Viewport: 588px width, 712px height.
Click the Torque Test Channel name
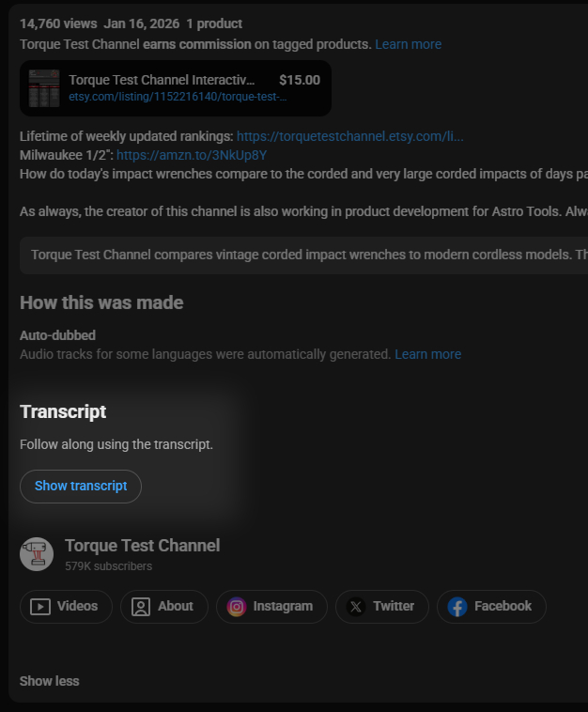(x=142, y=546)
